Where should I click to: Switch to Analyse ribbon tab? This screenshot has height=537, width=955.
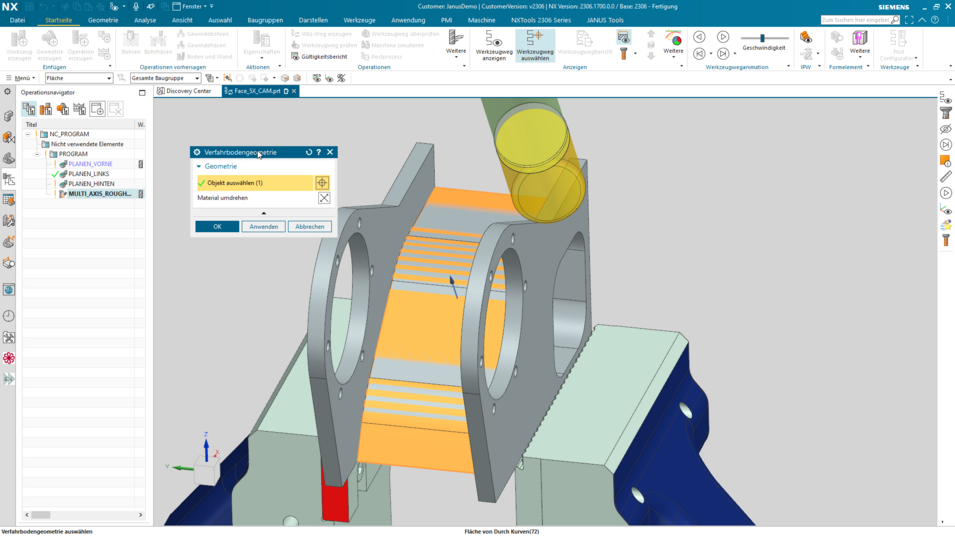click(x=145, y=20)
